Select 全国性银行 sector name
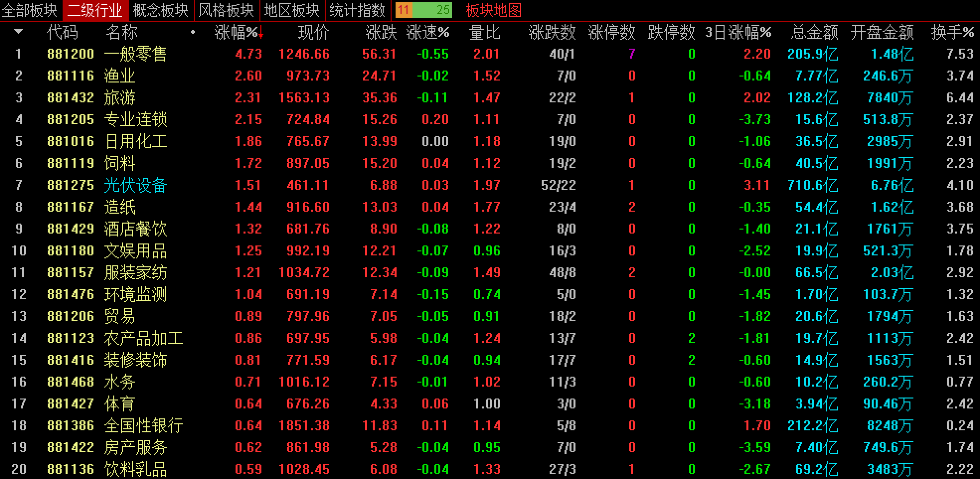The height and width of the screenshot is (479, 980). [144, 425]
